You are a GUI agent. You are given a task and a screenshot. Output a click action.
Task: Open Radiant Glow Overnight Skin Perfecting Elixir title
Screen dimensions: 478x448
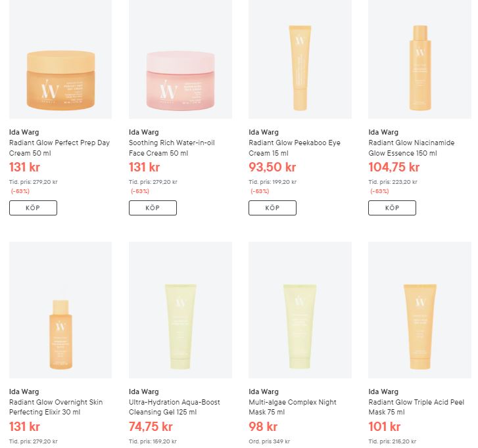56,407
